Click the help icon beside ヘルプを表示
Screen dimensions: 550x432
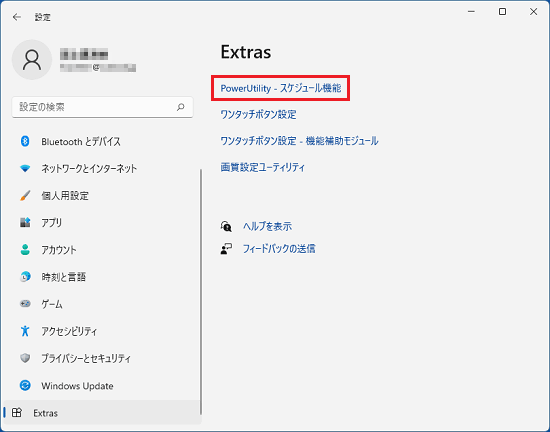point(226,226)
